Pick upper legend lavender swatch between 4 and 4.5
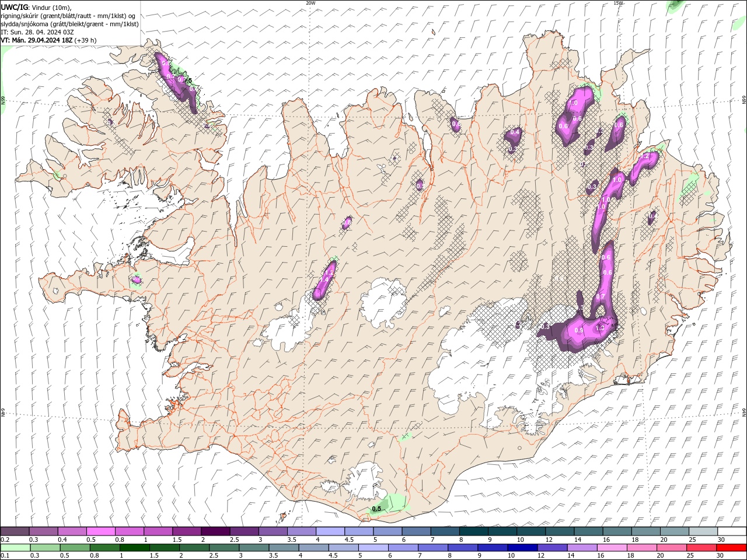Screen dimensions: 747x560 (x=330, y=531)
